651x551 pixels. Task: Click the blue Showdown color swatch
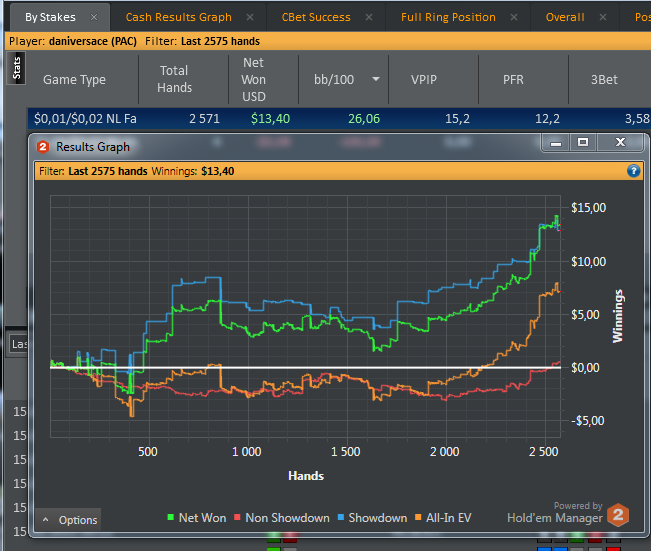click(x=341, y=517)
